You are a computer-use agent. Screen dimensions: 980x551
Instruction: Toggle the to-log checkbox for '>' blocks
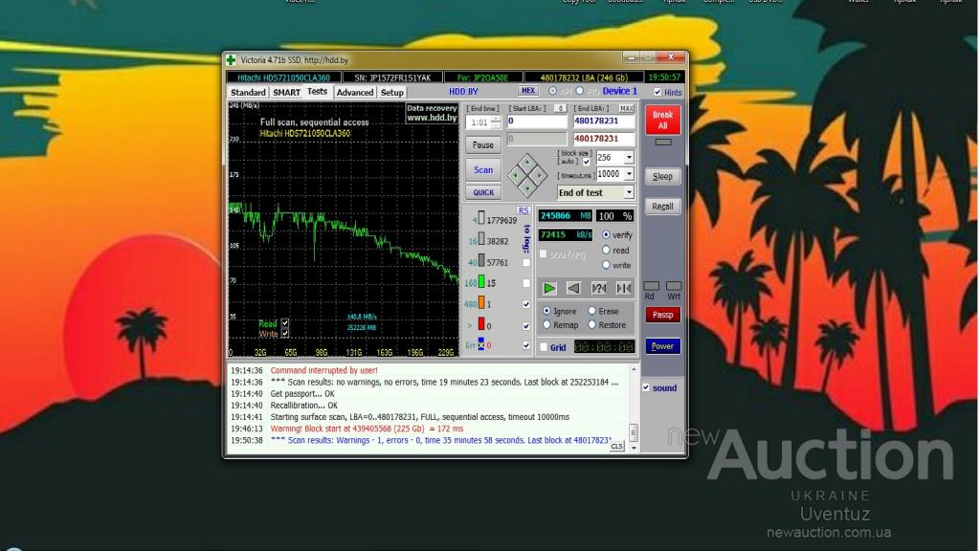[526, 325]
